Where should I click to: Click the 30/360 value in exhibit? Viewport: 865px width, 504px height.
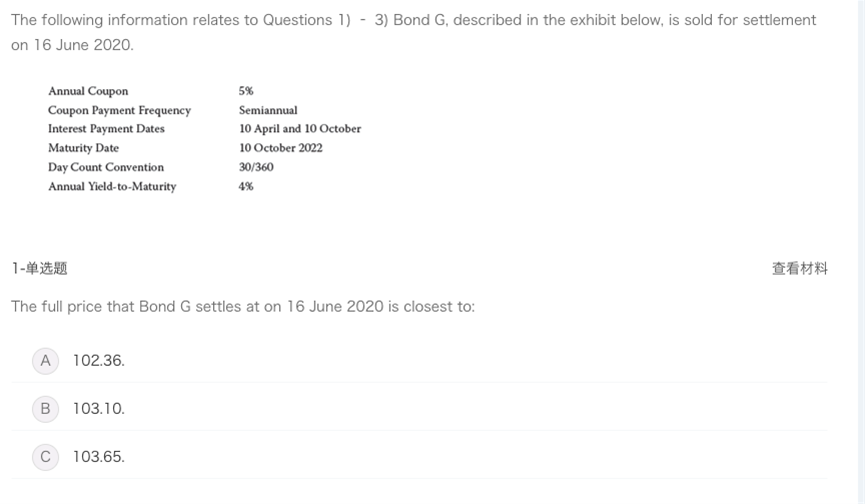pos(256,167)
